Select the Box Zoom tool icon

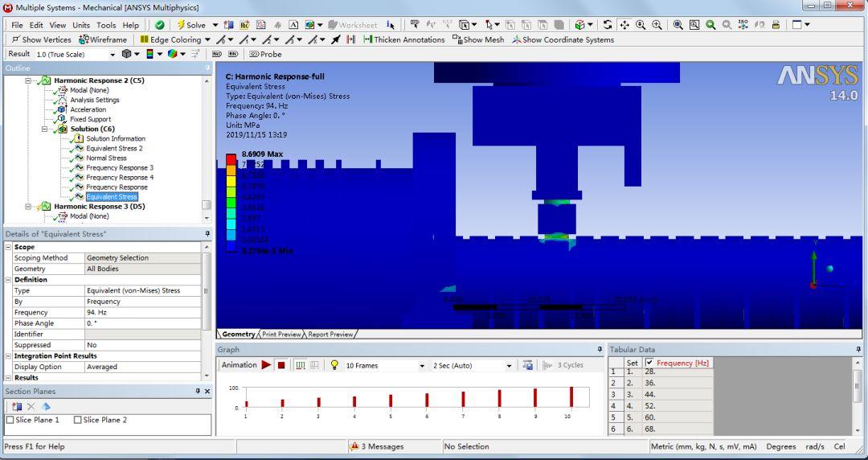[x=657, y=25]
